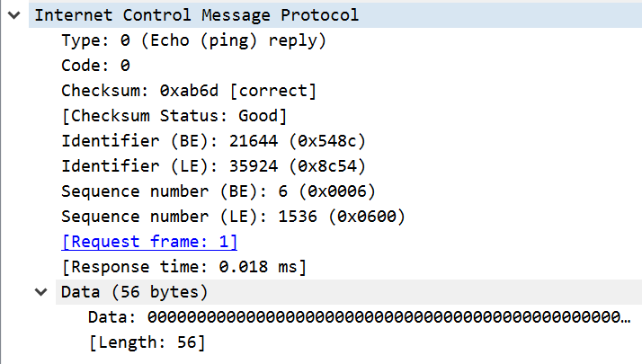Select the Response time: 0.018 ms line

[x=183, y=267]
